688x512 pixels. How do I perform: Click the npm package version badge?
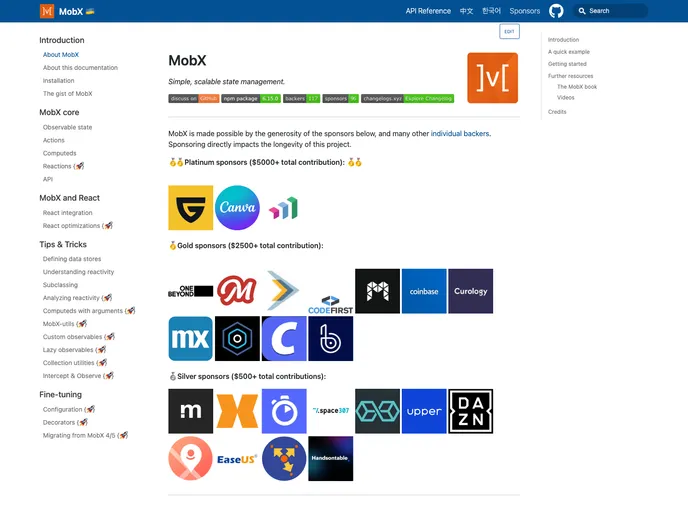click(x=251, y=98)
